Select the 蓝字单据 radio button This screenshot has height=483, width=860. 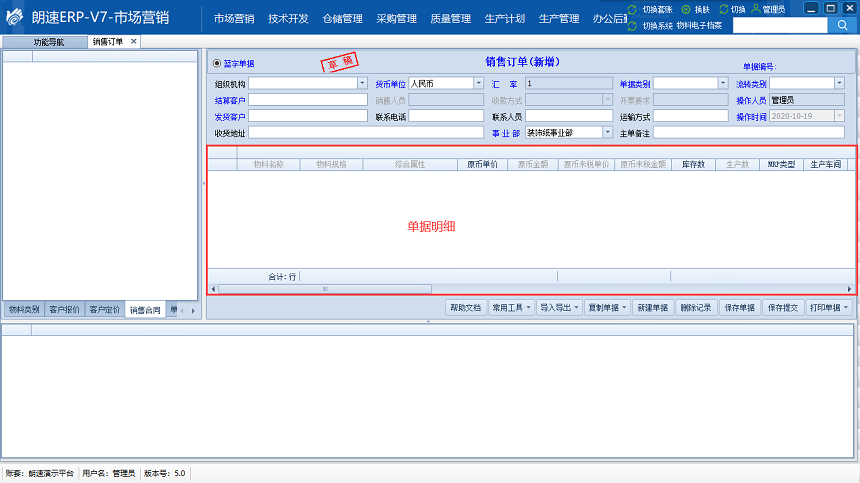(x=217, y=64)
